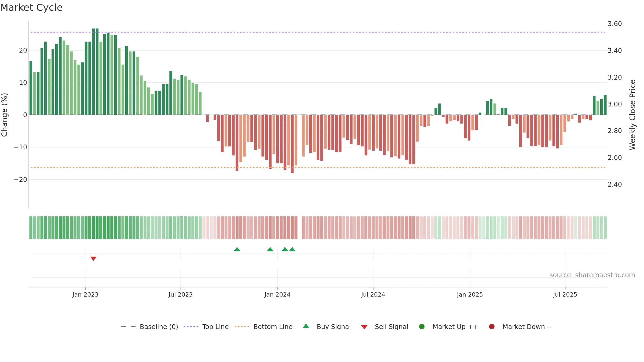Screen dimensions: 644x362
Task: Click the 2.80 price tick label
Action: 615,131
